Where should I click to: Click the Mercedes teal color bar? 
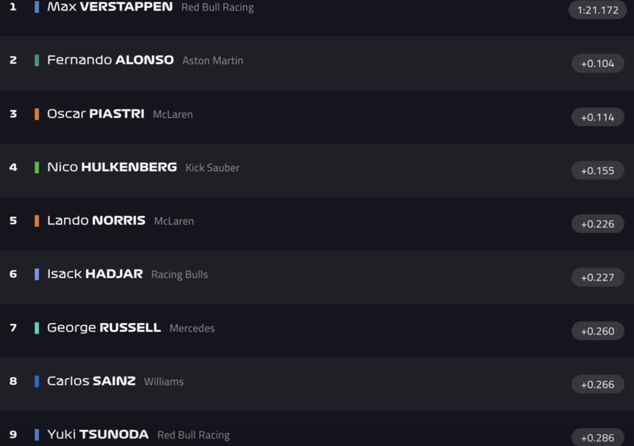[x=37, y=327]
